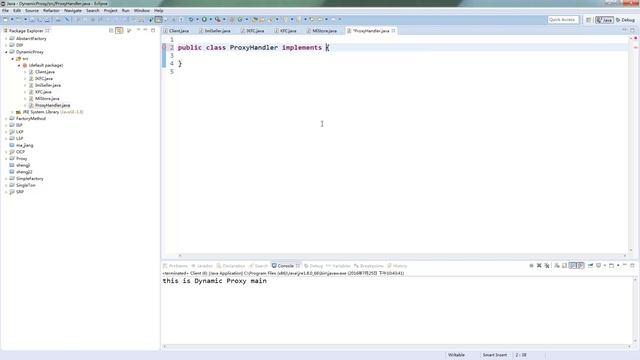Viewport: 640px width, 360px height.
Task: Open the Source menu
Action: 32,11
